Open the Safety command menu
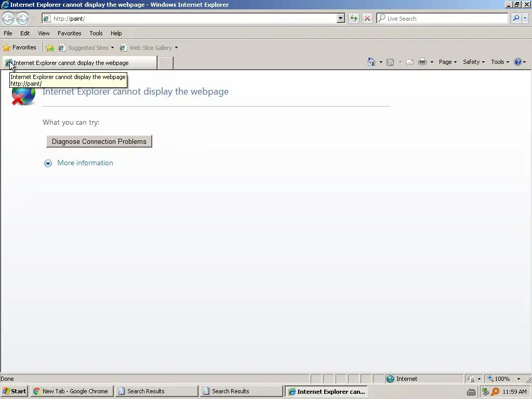Image resolution: width=532 pixels, height=399 pixels. pyautogui.click(x=474, y=62)
